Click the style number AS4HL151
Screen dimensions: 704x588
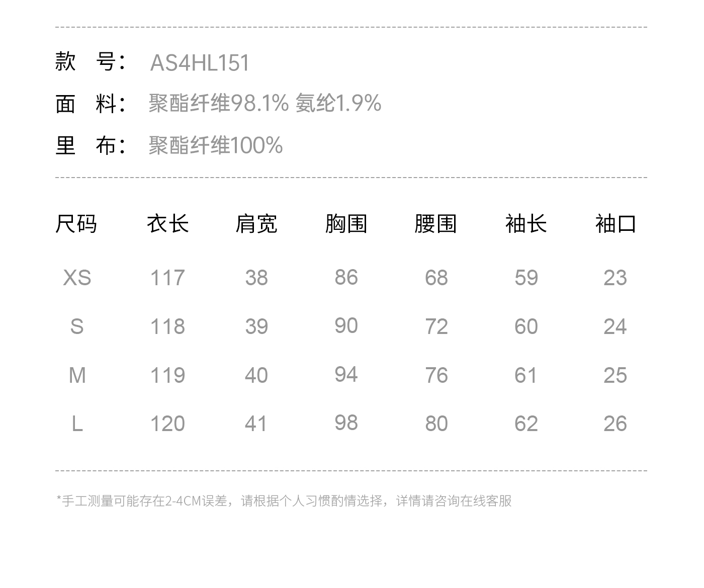[x=200, y=63]
